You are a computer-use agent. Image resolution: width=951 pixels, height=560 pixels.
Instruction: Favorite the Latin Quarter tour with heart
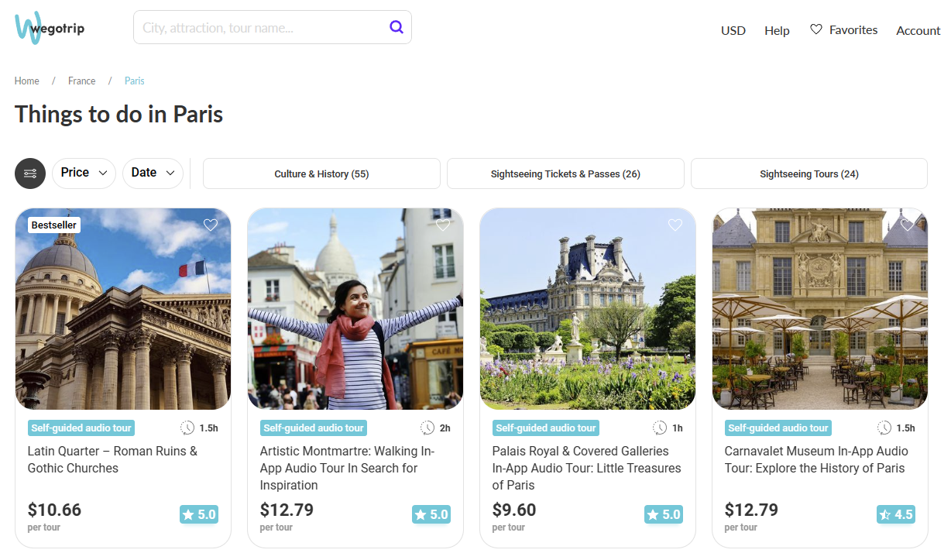click(211, 225)
